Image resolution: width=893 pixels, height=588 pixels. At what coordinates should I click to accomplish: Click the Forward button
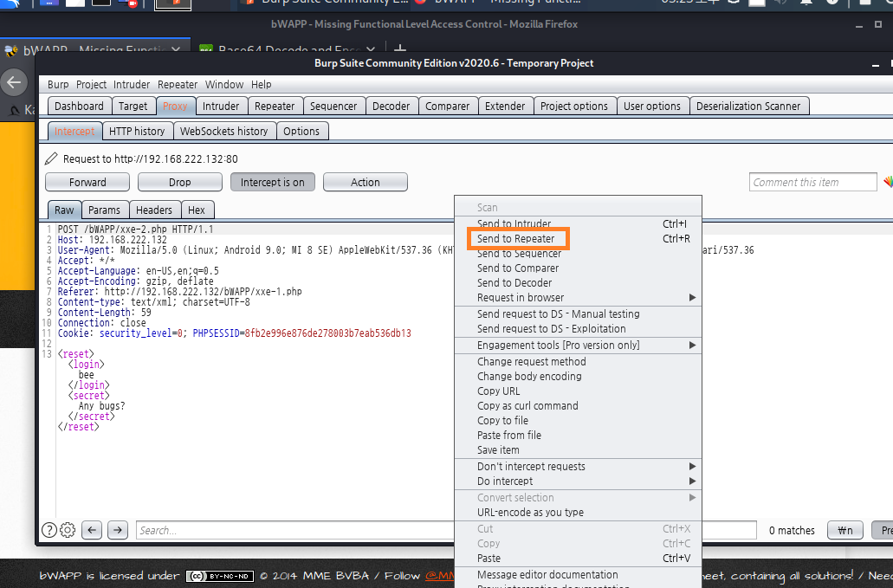point(87,182)
